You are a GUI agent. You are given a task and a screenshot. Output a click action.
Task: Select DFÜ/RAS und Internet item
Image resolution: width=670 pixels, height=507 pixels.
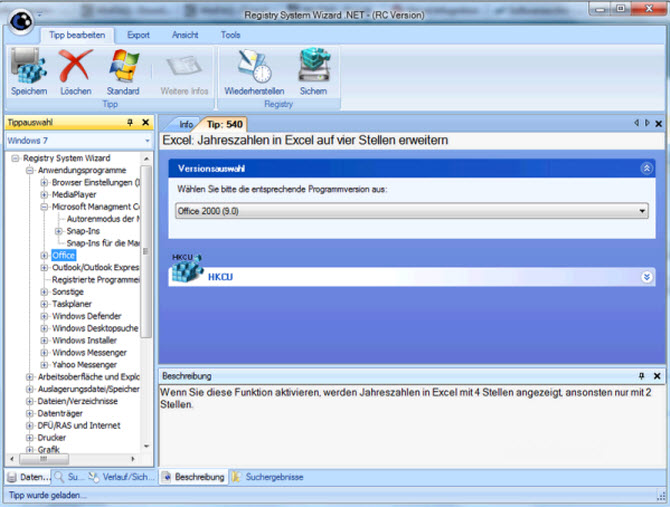tap(79, 426)
